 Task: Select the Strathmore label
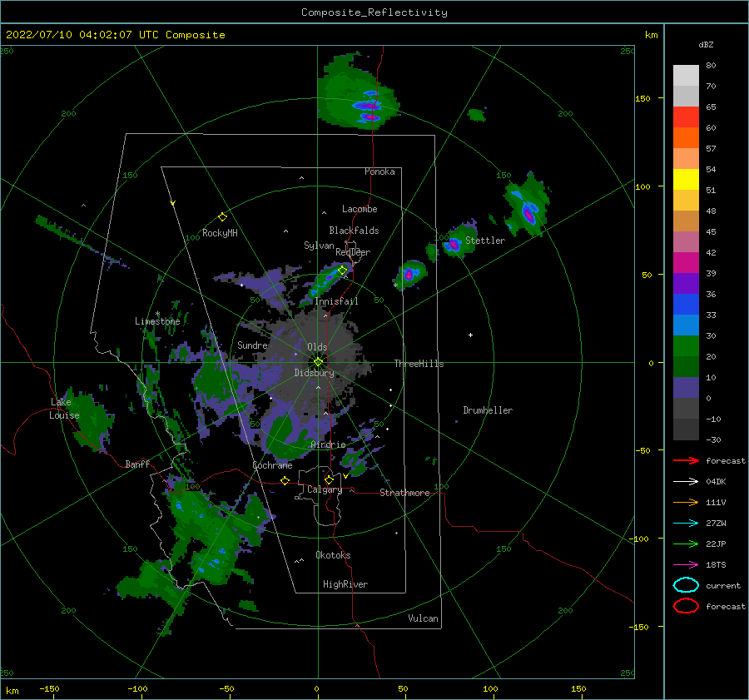point(404,493)
